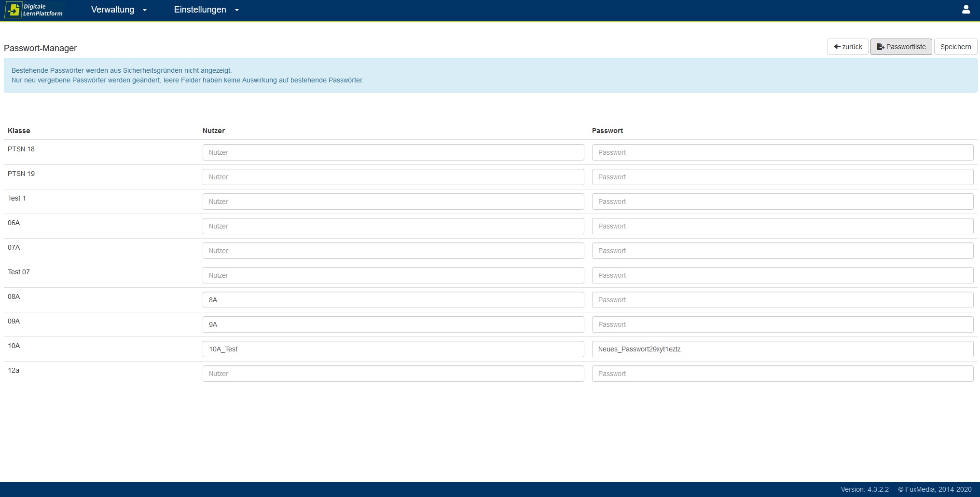Click the class label 09A

pyautogui.click(x=14, y=321)
